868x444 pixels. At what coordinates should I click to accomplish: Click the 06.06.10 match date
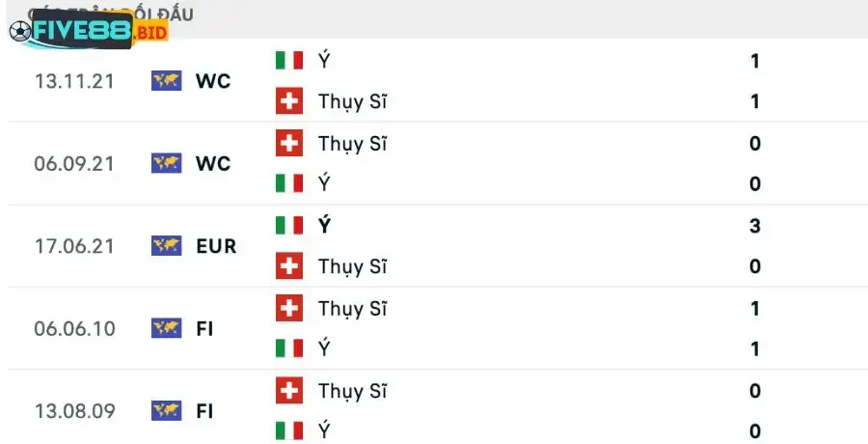(x=74, y=328)
